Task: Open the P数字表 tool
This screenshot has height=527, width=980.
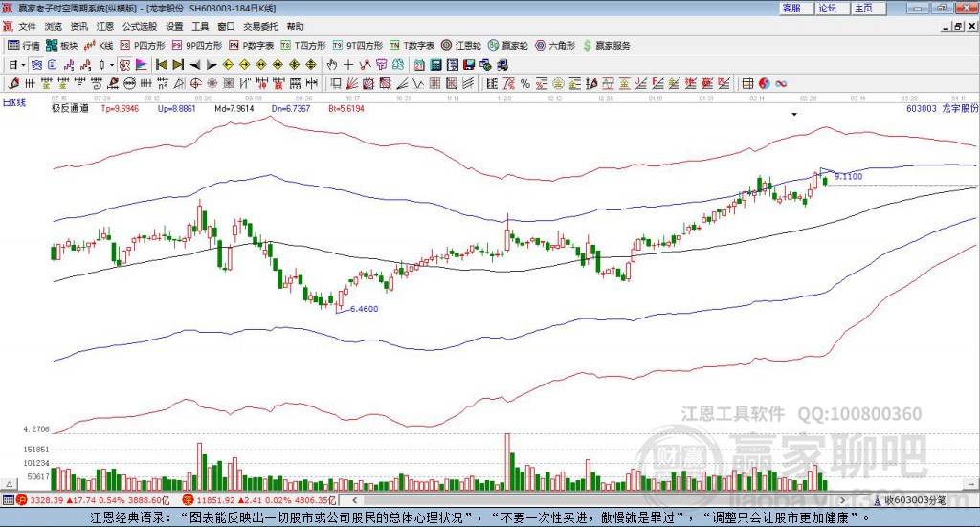Action: pos(252,46)
